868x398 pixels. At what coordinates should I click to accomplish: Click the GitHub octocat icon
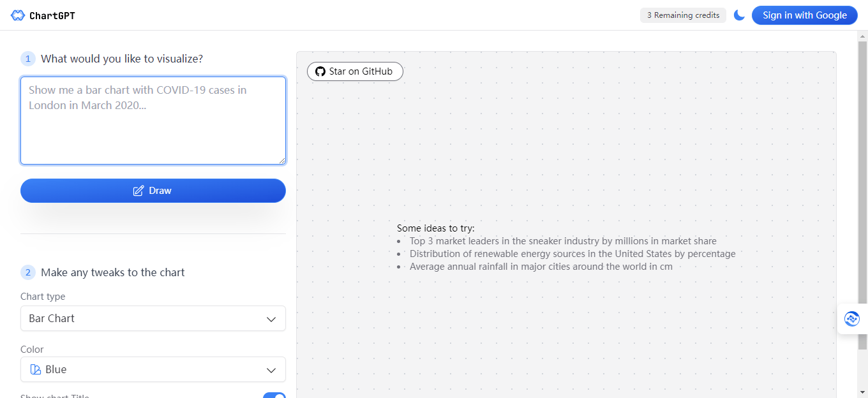[x=320, y=71]
